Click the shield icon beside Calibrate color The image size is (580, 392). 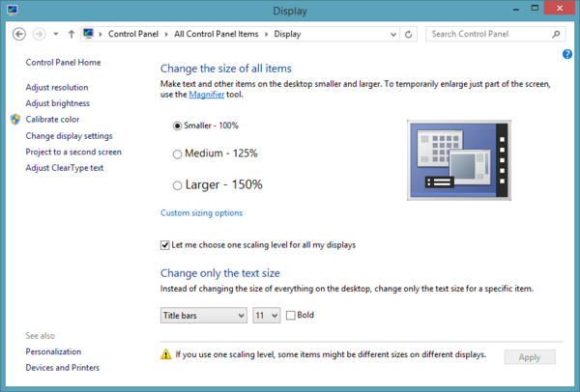point(15,120)
